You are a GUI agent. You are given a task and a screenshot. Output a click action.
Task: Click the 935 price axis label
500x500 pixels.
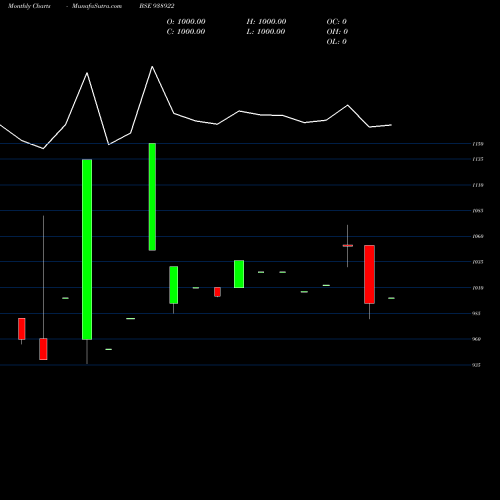[476, 365]
